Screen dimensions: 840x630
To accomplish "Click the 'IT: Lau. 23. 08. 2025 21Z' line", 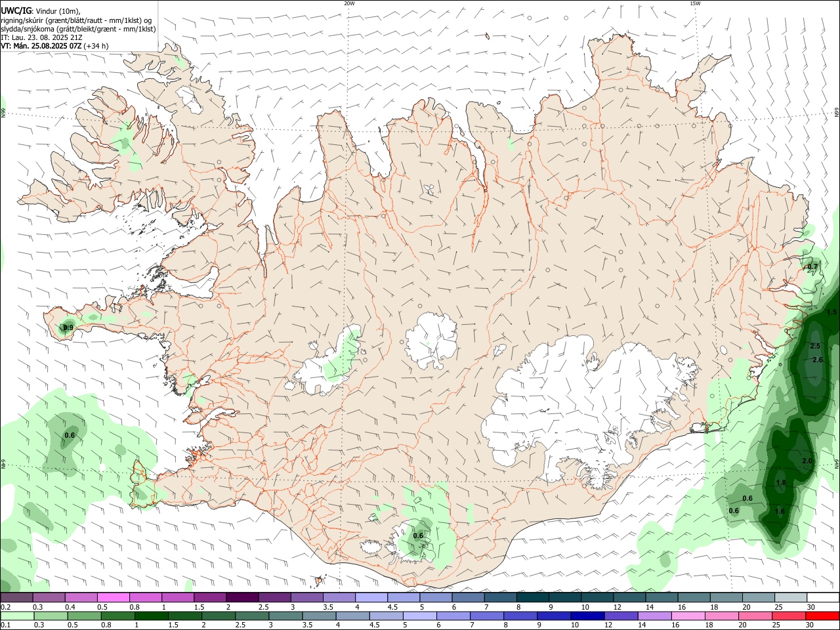I will (41, 37).
